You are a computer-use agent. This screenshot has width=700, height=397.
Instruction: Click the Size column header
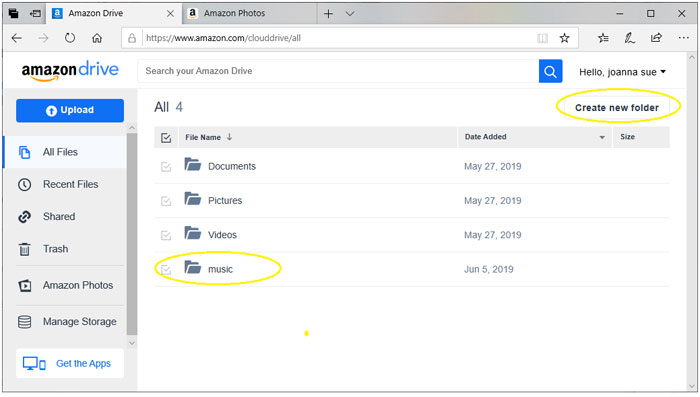click(x=627, y=137)
